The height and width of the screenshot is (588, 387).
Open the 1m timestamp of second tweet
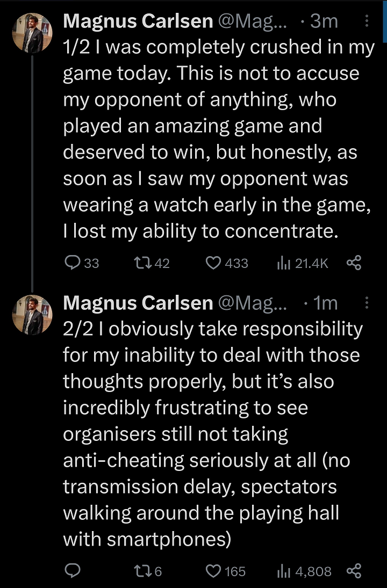(325, 303)
